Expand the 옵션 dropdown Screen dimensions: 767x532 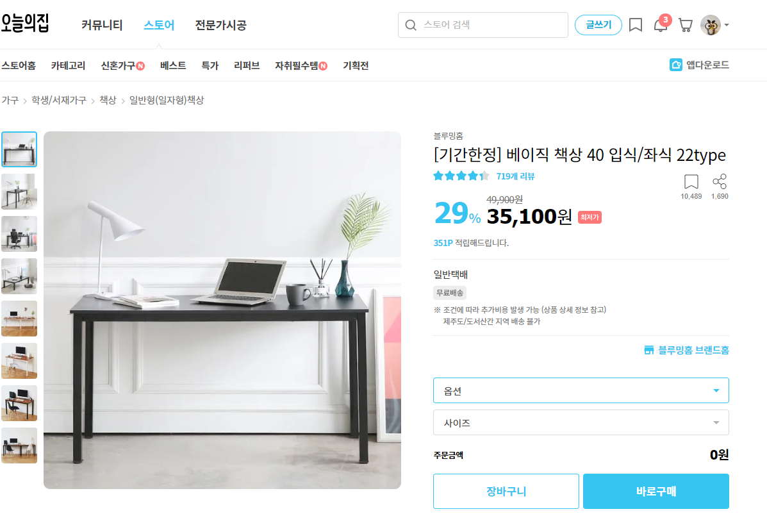click(x=581, y=390)
